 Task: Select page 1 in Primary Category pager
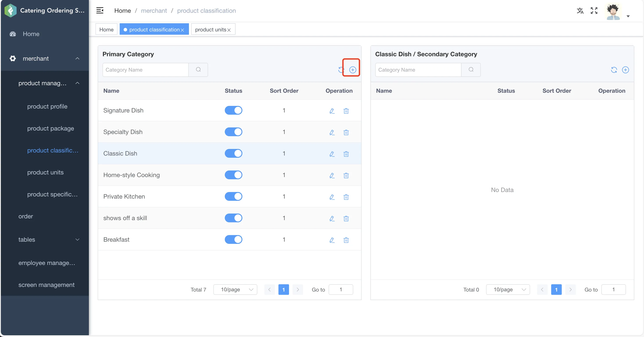[x=284, y=289]
